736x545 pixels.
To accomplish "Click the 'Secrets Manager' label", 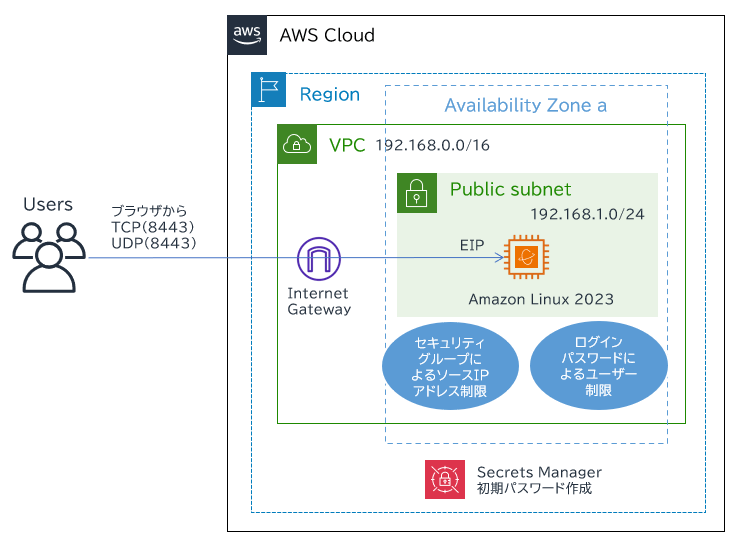I will point(539,472).
